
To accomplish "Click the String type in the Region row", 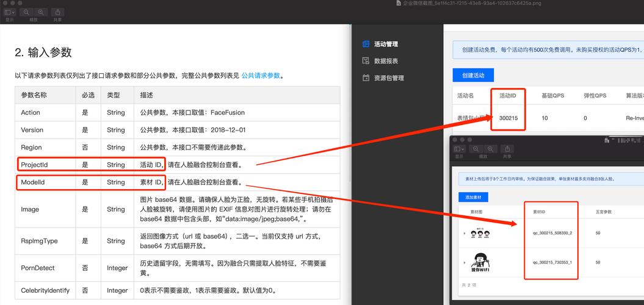I will click(116, 148).
